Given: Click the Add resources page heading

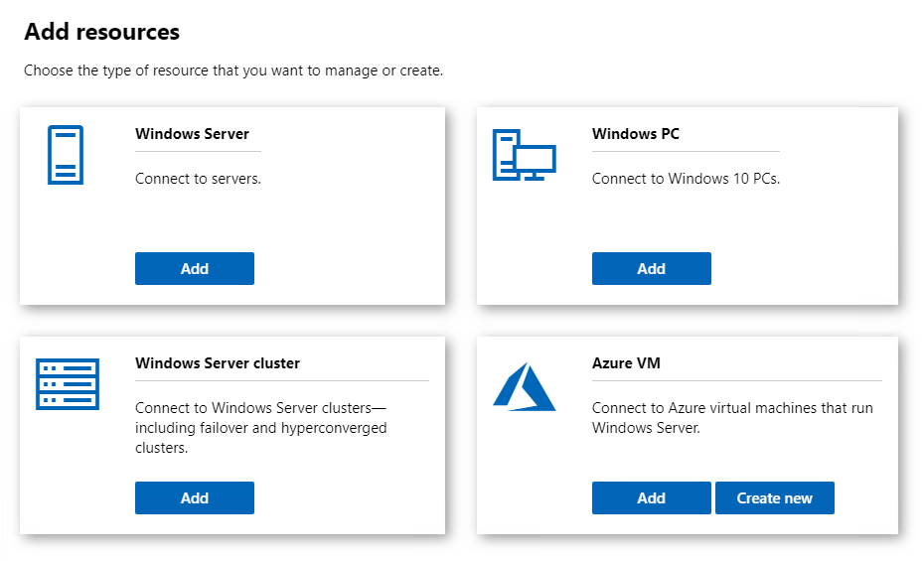Looking at the screenshot, I should click(102, 32).
